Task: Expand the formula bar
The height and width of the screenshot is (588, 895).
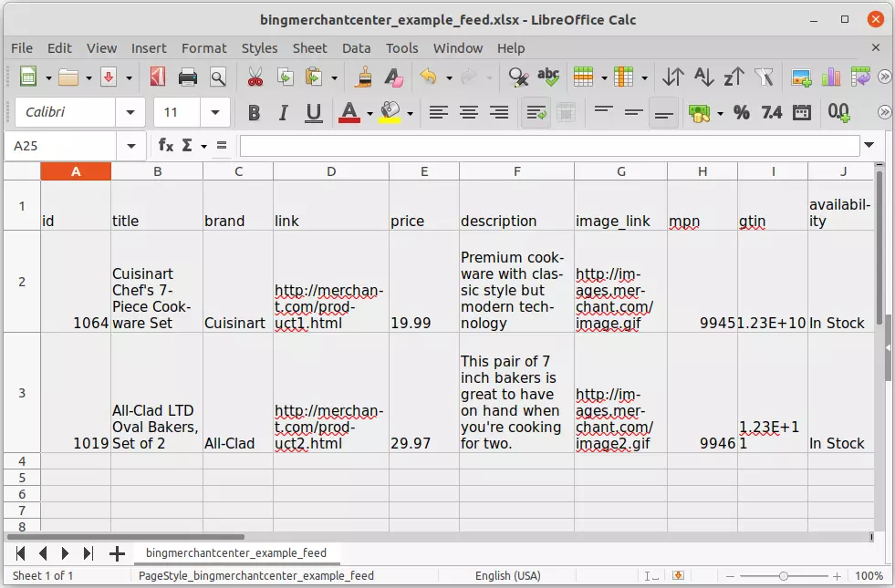Action: 869,145
